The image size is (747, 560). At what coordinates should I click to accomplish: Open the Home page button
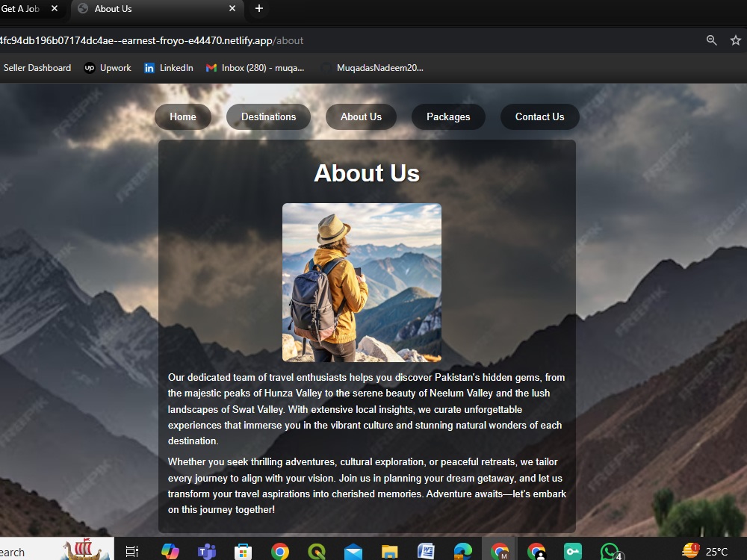click(183, 116)
